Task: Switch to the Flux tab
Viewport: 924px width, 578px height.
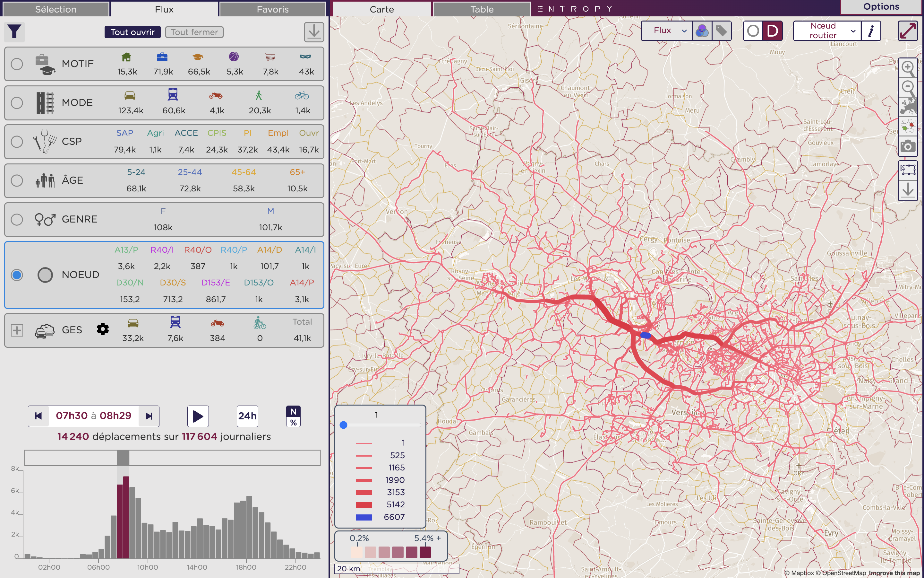Action: pyautogui.click(x=164, y=9)
